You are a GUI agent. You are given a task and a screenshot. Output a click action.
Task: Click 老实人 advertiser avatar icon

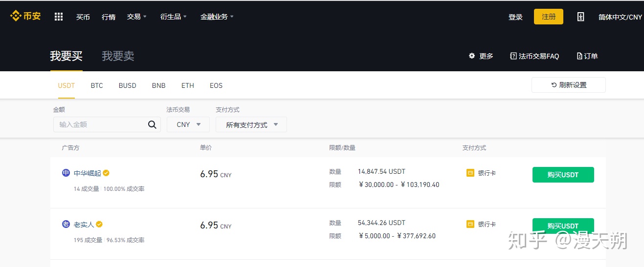click(66, 224)
